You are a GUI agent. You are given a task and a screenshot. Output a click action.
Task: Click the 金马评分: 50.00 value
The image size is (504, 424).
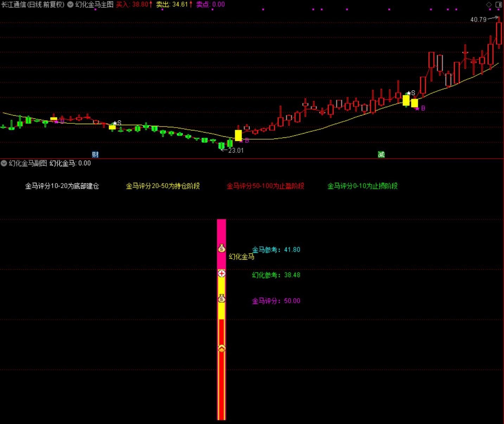click(276, 301)
